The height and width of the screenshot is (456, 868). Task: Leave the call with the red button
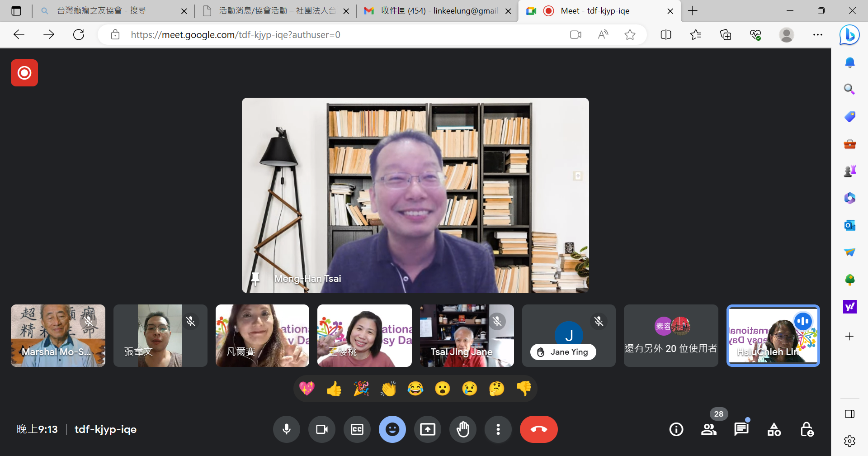click(538, 429)
